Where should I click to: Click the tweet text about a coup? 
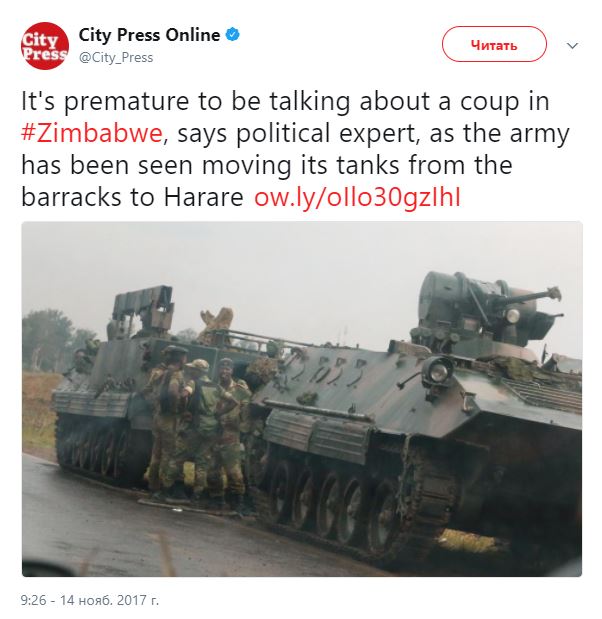point(296,149)
